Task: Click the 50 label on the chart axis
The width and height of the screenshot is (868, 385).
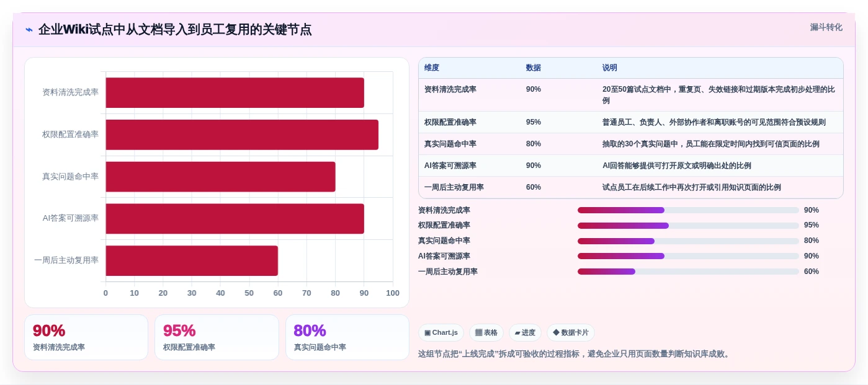Action: 249,293
